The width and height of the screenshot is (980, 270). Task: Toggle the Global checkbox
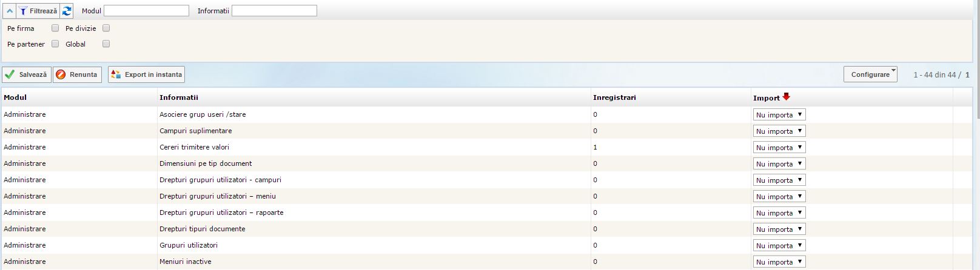pos(106,44)
